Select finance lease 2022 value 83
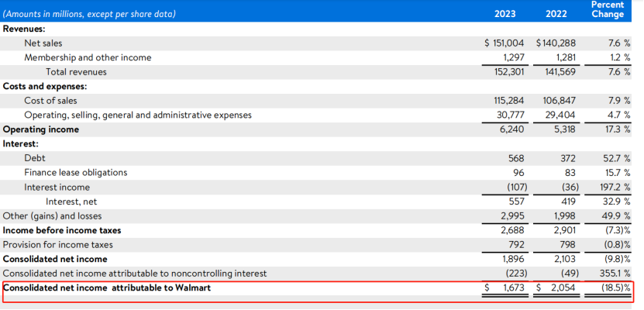The height and width of the screenshot is (310, 644). pyautogui.click(x=570, y=173)
